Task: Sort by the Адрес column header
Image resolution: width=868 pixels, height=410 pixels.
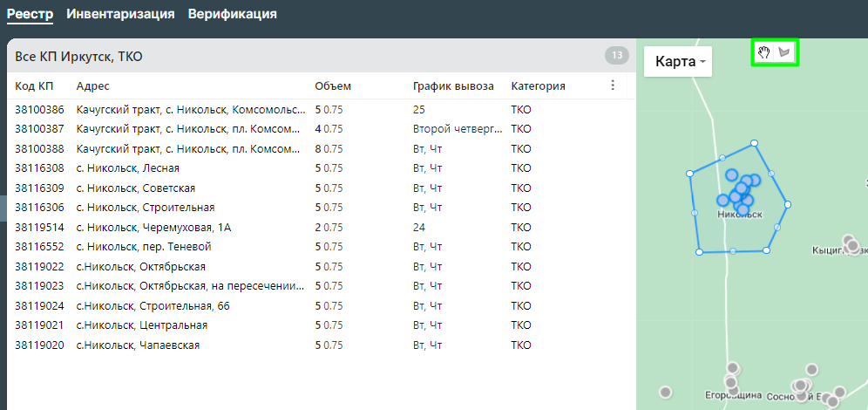Action: 92,85
